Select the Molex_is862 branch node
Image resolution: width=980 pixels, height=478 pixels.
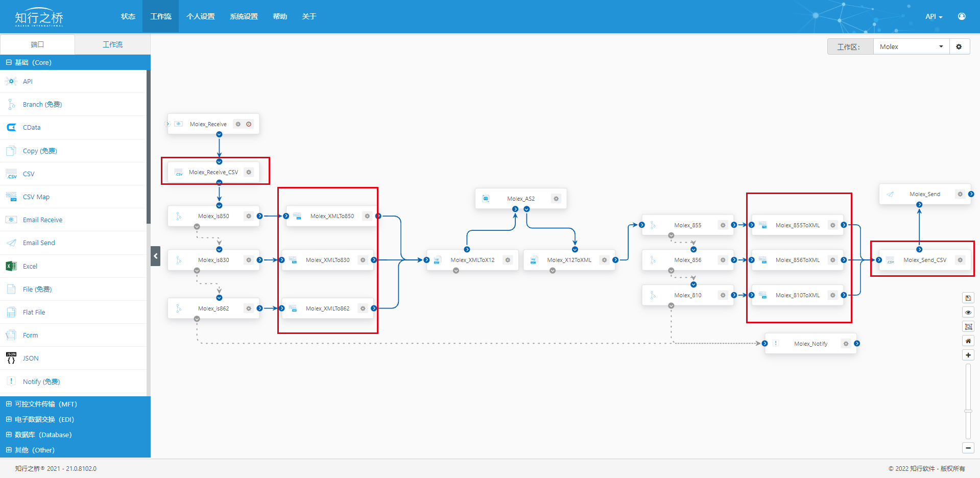click(213, 308)
